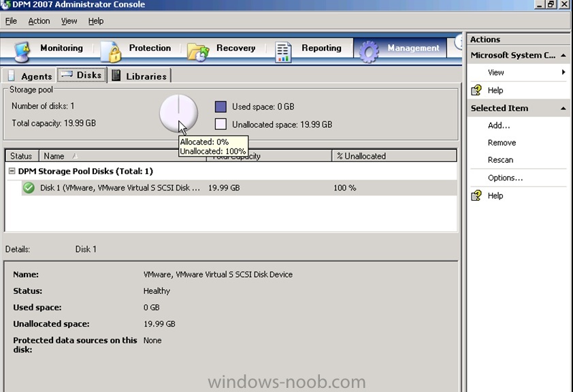Click the storage pool pie chart

pos(179,114)
